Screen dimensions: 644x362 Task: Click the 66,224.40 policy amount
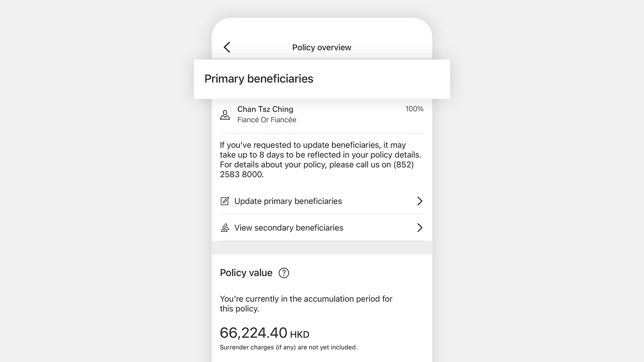[x=254, y=333]
